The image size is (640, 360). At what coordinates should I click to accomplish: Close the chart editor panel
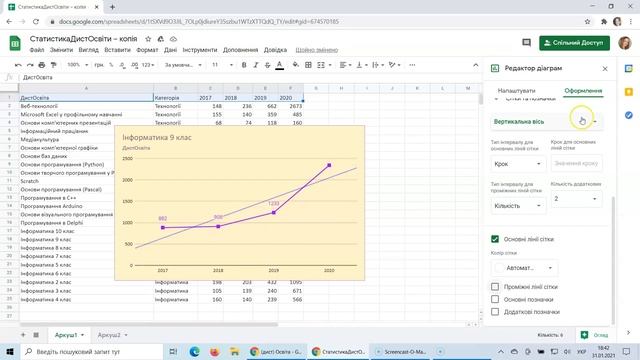tap(605, 69)
